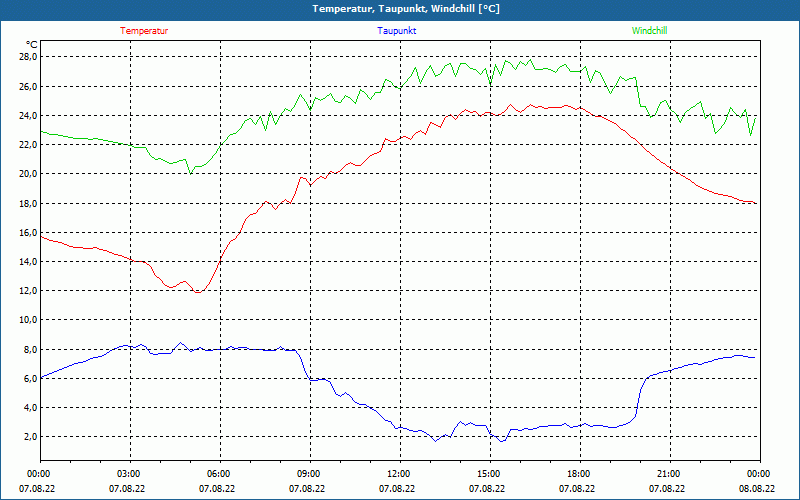The image size is (800, 500).
Task: Click the '06:00' time label
Action: 220,474
